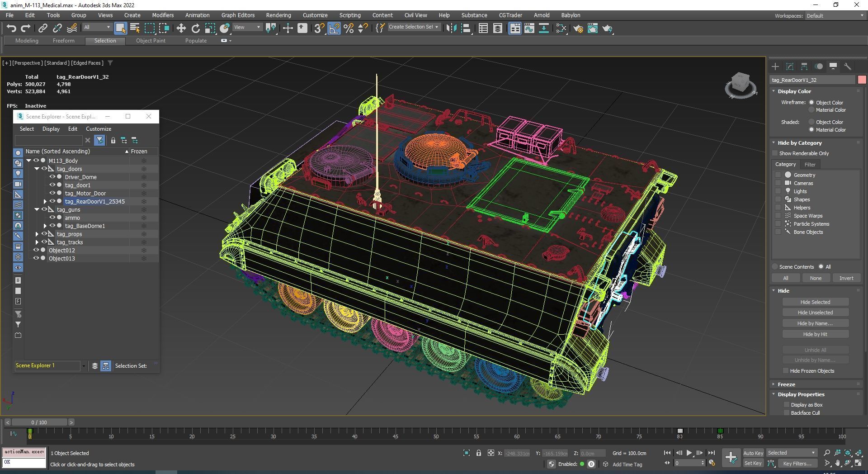Image resolution: width=868 pixels, height=474 pixels.
Task: Click the Hide Selected button
Action: click(815, 302)
